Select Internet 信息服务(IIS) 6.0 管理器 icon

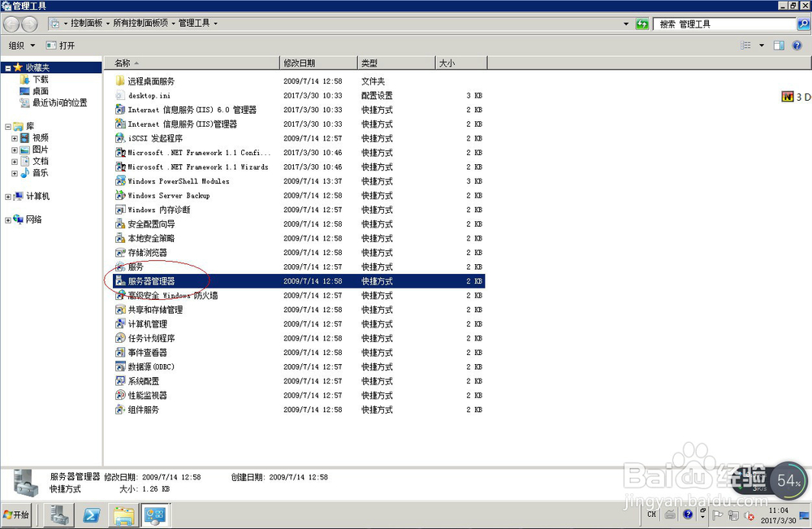click(120, 110)
